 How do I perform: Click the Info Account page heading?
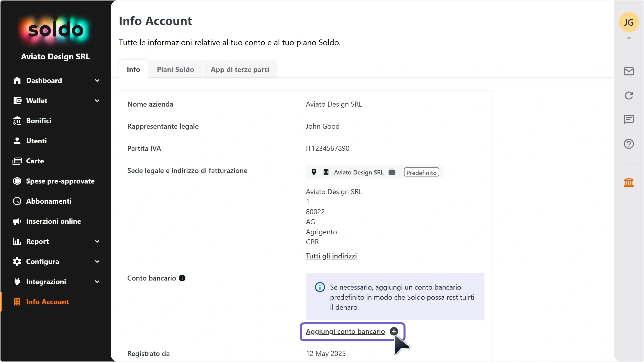[155, 21]
